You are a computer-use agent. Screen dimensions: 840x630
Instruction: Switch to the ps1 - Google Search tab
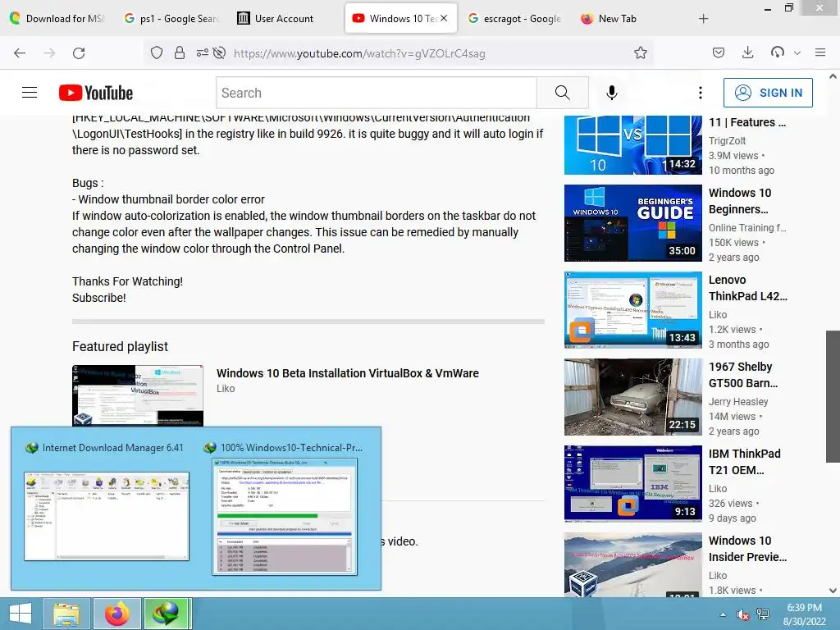171,19
